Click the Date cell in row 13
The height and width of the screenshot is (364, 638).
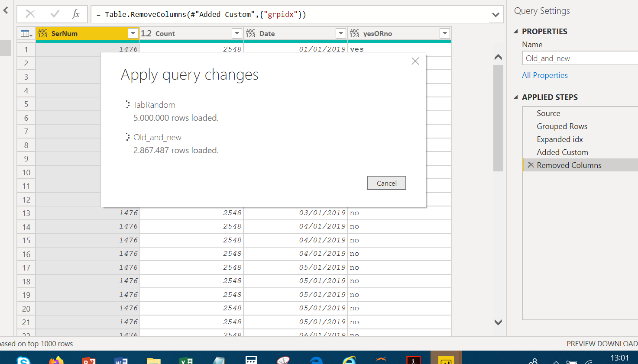click(x=295, y=213)
